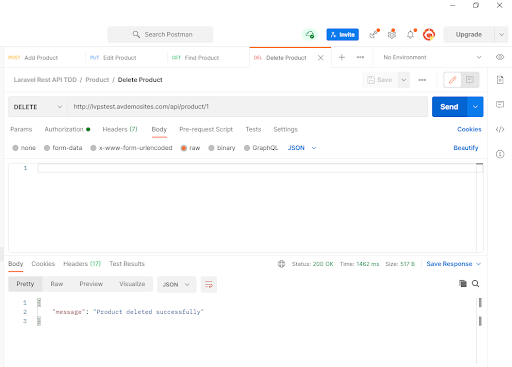Close the Delete Product tab
The image size is (512, 367).
click(x=320, y=58)
